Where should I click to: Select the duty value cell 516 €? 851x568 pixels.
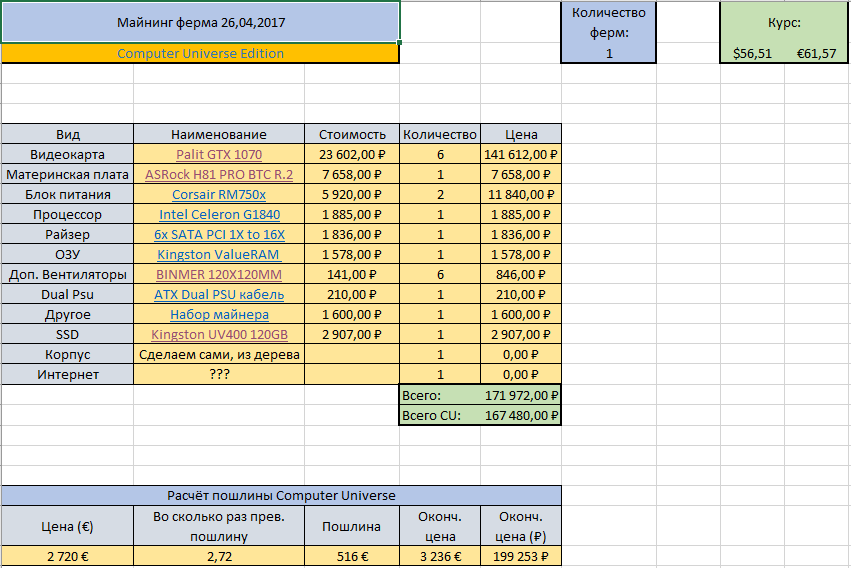coord(352,557)
